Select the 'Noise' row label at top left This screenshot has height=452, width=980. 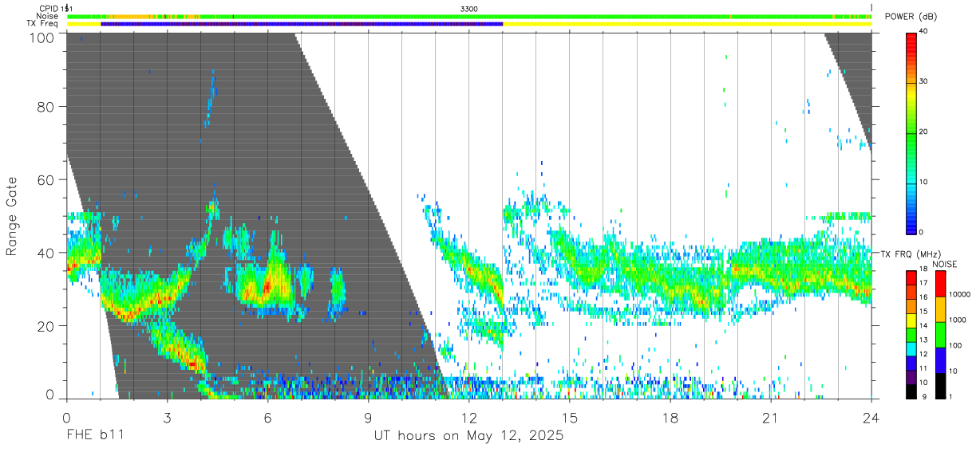(48, 16)
